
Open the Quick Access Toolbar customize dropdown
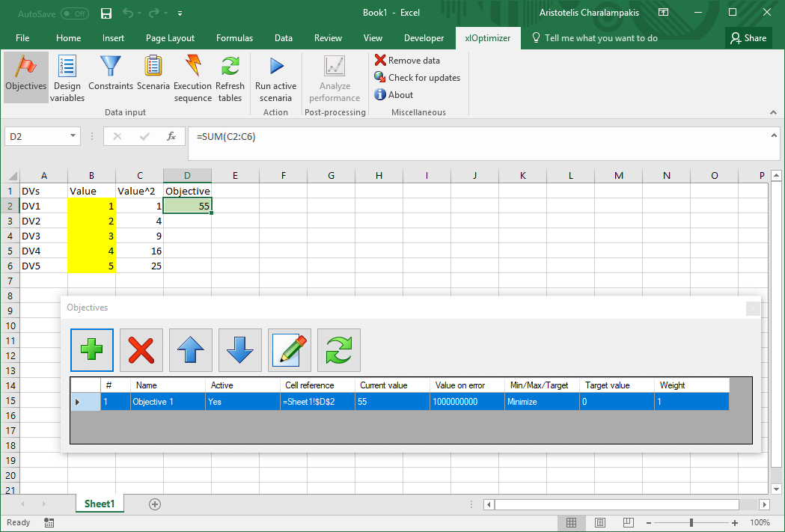(180, 13)
